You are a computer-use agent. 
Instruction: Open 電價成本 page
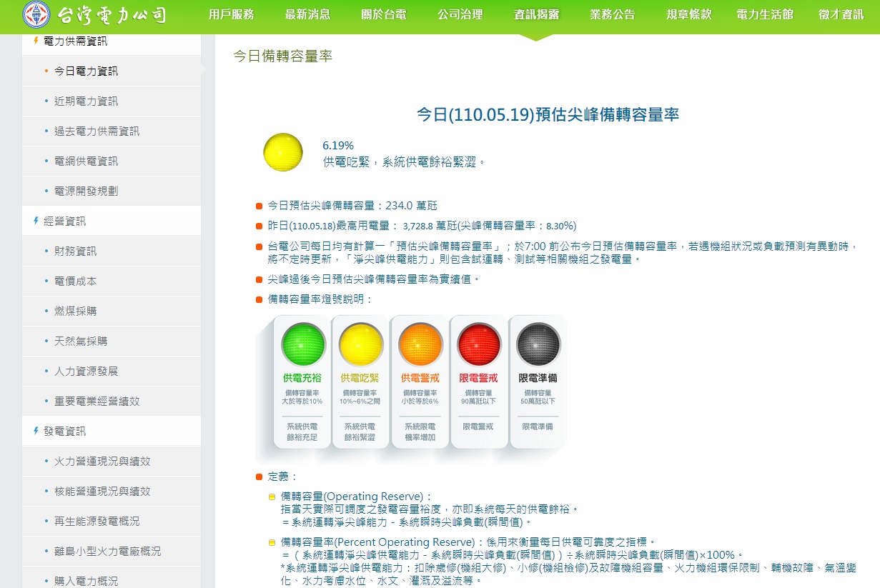point(76,281)
